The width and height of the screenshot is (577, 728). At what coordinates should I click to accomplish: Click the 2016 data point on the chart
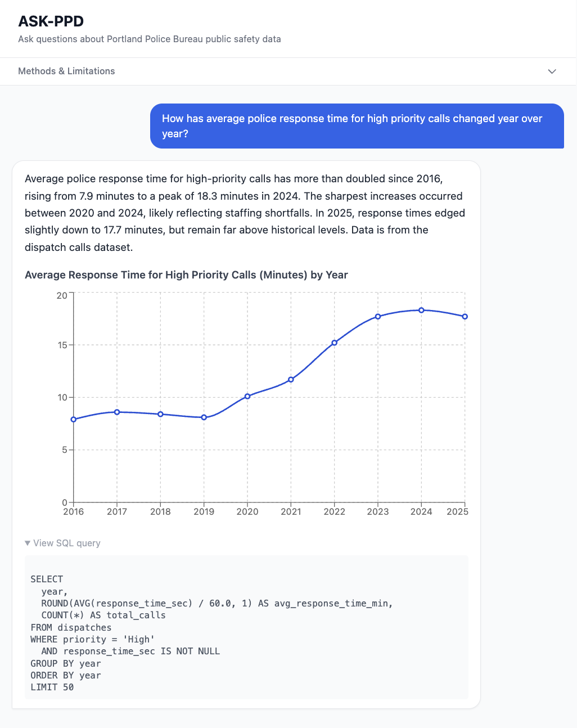[74, 419]
